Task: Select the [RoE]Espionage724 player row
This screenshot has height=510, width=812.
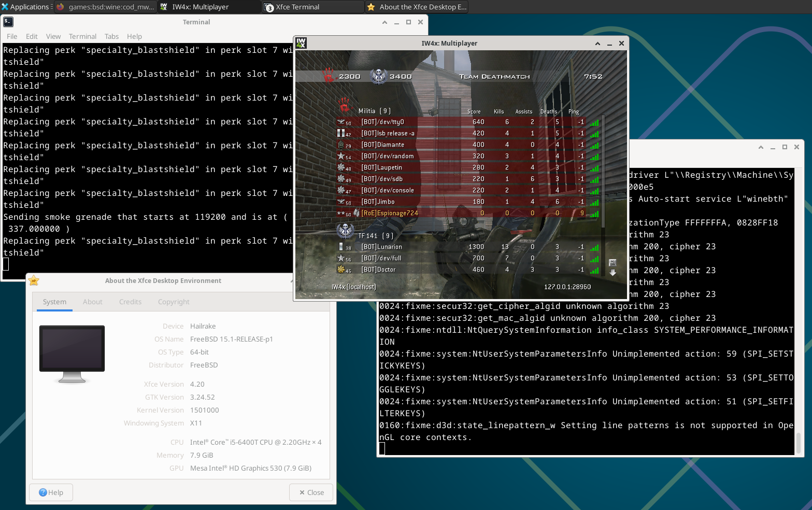Action: coord(468,213)
